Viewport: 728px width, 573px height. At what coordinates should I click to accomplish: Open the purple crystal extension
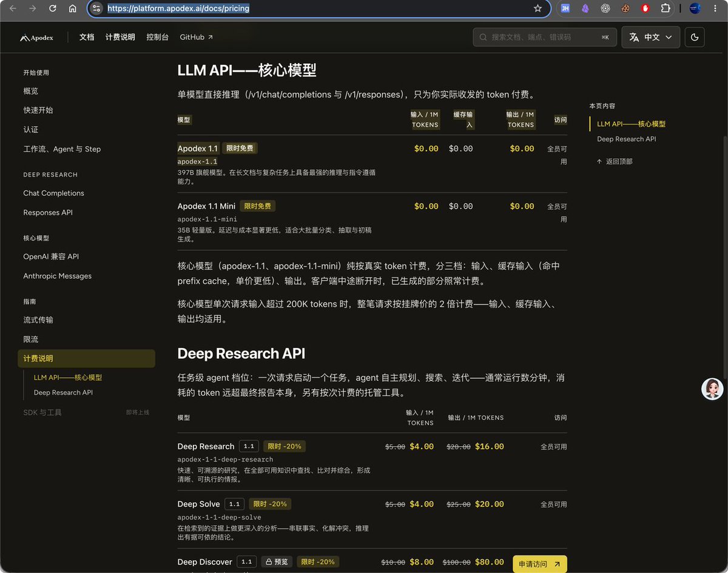[585, 8]
